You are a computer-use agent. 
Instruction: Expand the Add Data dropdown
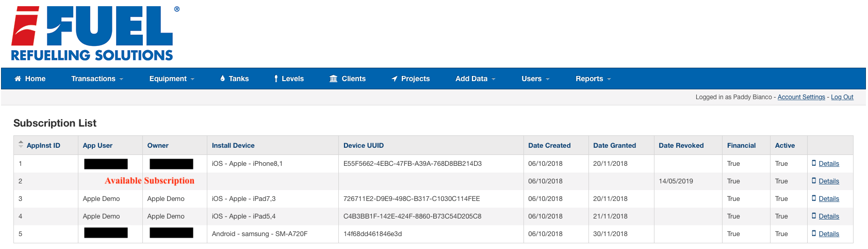475,79
